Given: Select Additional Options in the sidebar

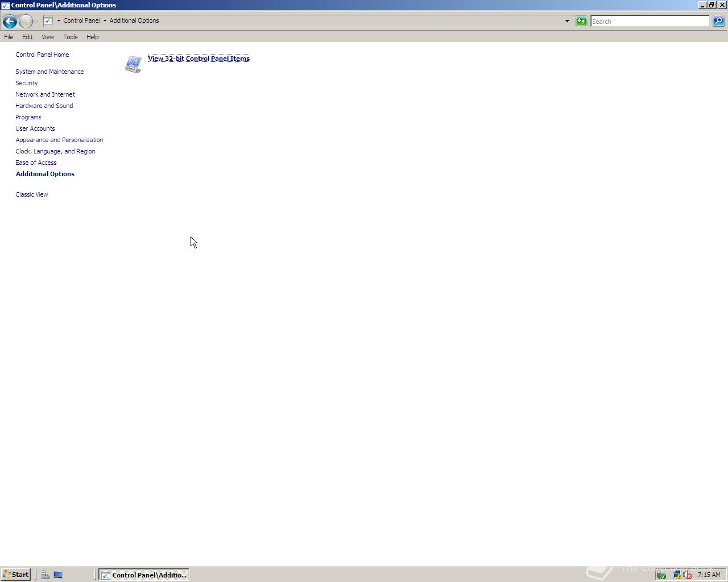Looking at the screenshot, I should [x=45, y=174].
